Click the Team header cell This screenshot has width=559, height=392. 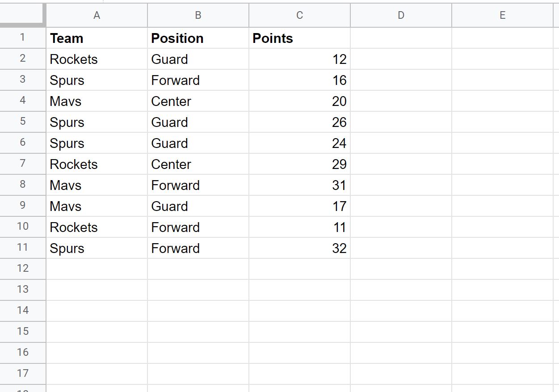[97, 38]
